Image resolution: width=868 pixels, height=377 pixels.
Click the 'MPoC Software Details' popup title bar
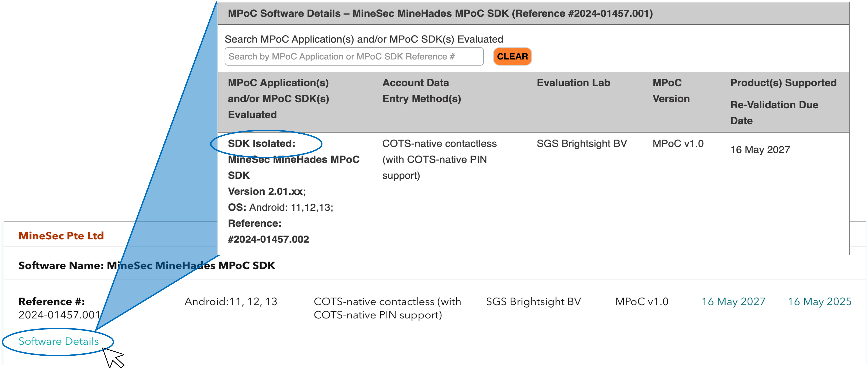click(533, 13)
